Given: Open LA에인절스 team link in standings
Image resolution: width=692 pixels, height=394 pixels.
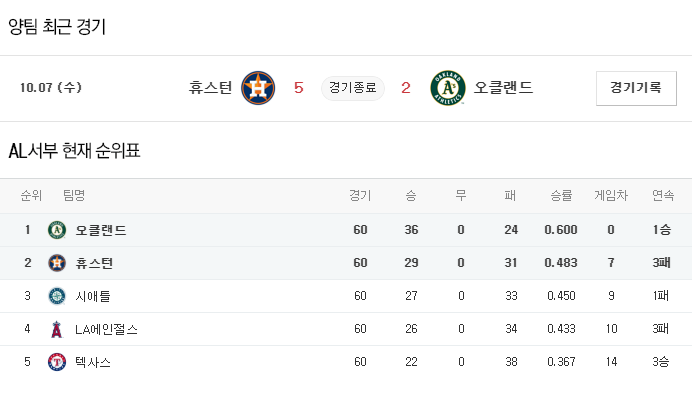Looking at the screenshot, I should tap(106, 329).
